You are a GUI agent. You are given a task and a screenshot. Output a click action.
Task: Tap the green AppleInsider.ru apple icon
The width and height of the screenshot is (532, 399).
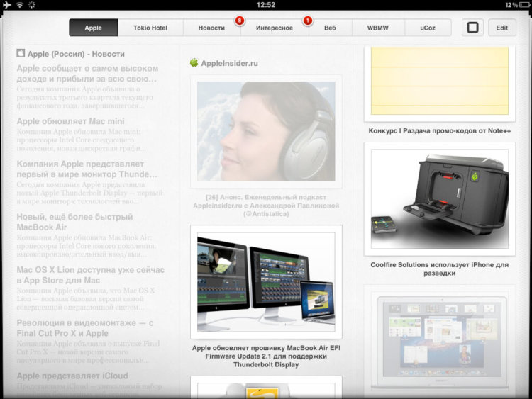pyautogui.click(x=194, y=62)
